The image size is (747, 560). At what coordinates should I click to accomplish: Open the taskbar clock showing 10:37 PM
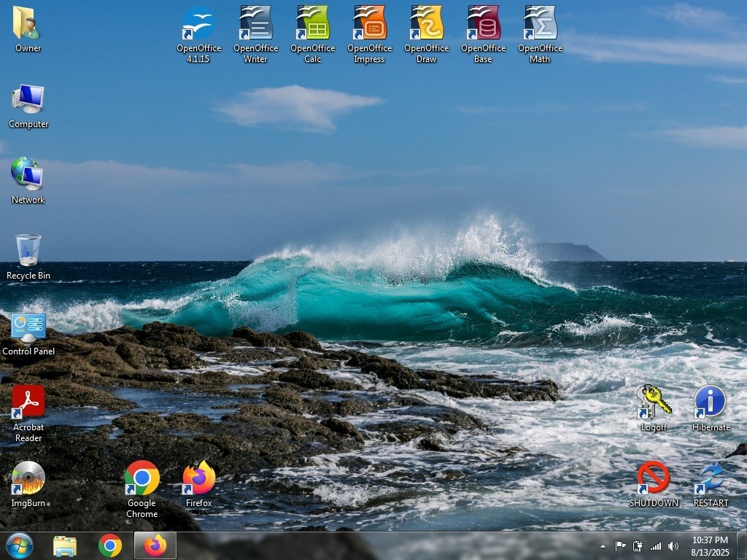pos(710,546)
